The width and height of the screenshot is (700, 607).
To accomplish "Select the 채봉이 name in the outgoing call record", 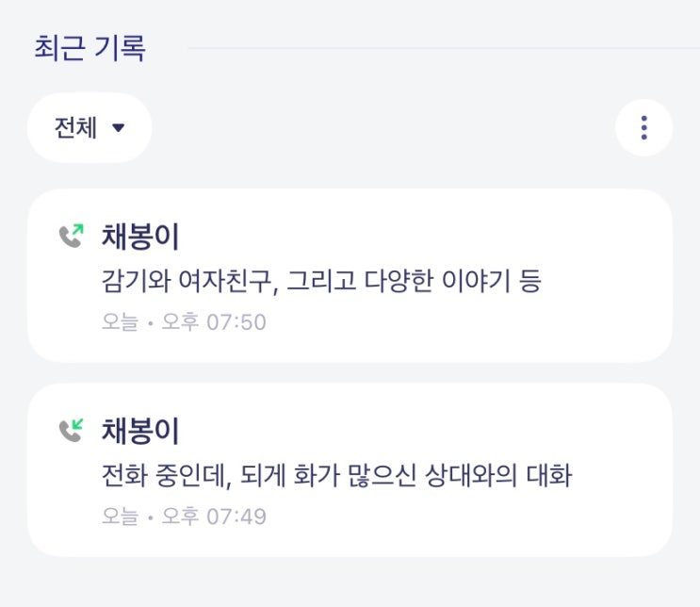I will [x=140, y=237].
